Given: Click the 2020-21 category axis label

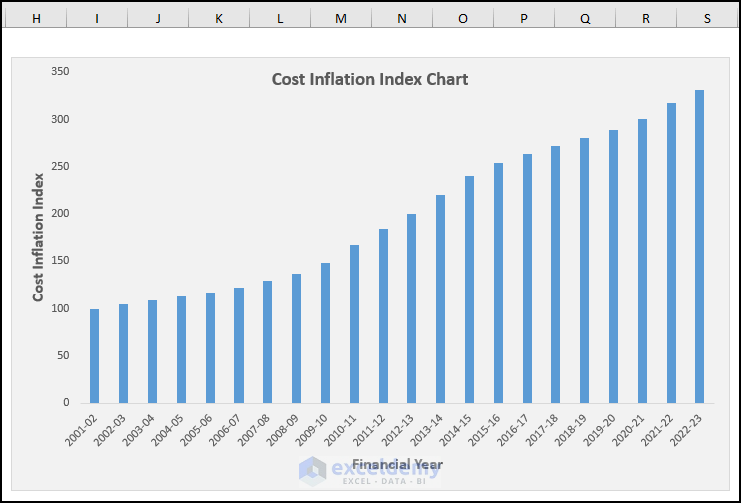Looking at the screenshot, I should click(628, 430).
